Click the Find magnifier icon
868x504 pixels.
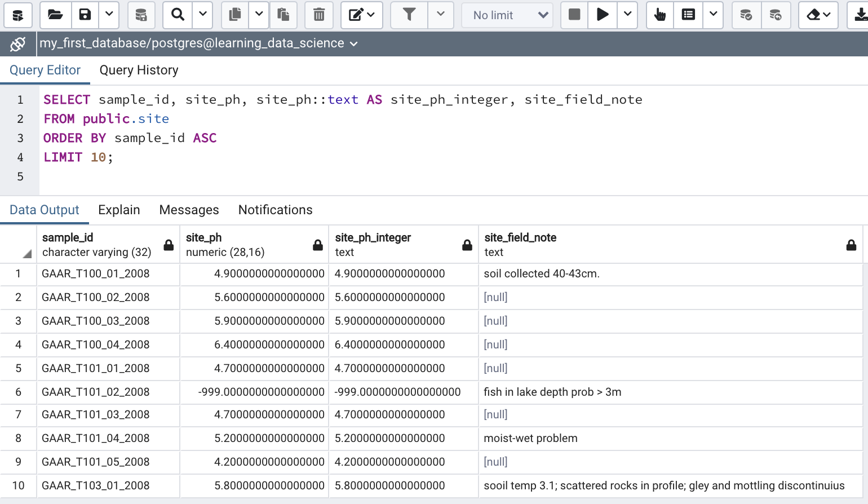click(178, 15)
